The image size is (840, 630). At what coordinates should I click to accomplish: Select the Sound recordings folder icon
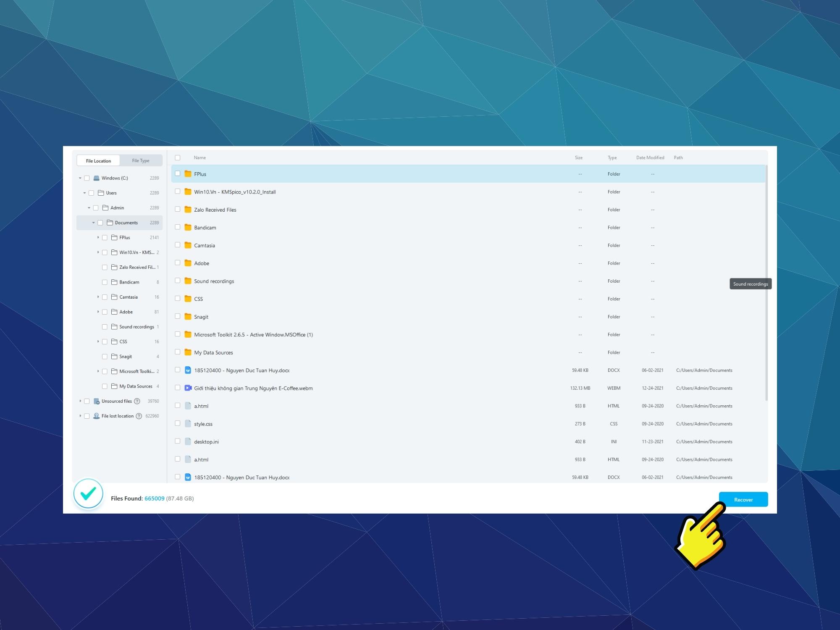[x=187, y=281]
